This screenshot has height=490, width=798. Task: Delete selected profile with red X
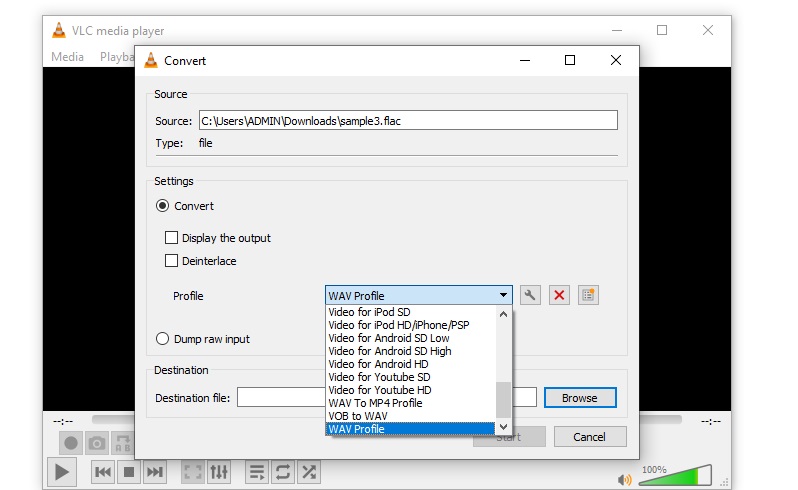tap(559, 295)
